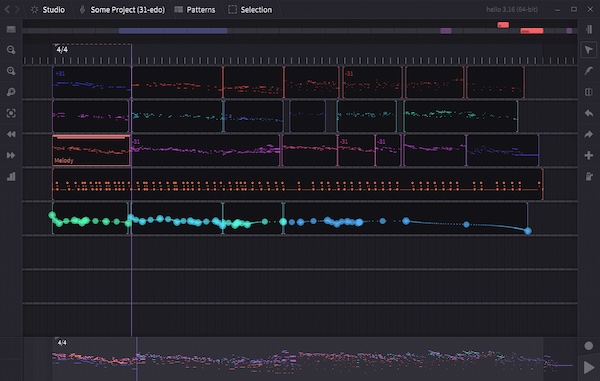
Task: Click the 4/4 label in bottom mini-map
Action: pos(62,342)
